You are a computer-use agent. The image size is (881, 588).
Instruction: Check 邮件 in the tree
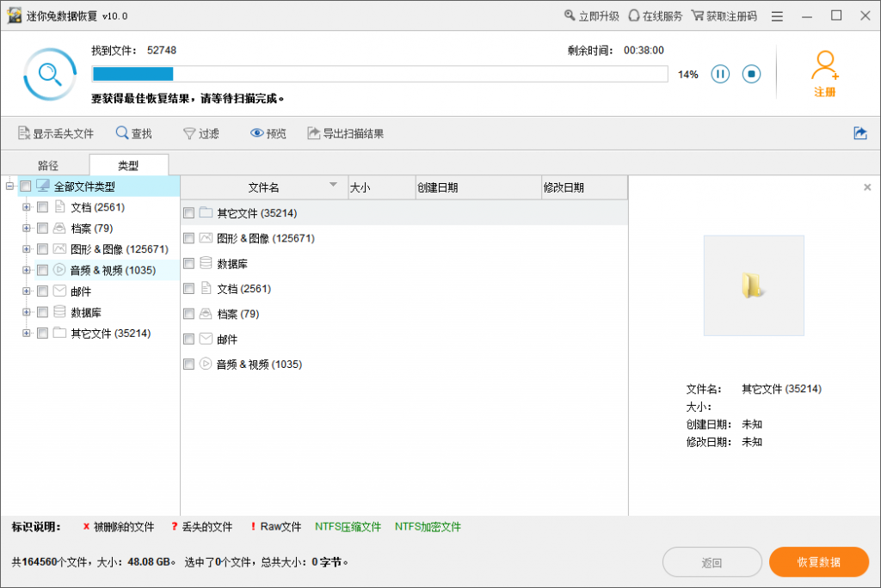coord(42,291)
